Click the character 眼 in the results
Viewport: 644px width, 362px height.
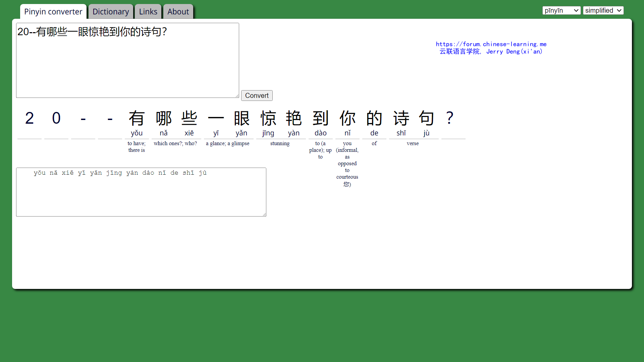point(241,118)
